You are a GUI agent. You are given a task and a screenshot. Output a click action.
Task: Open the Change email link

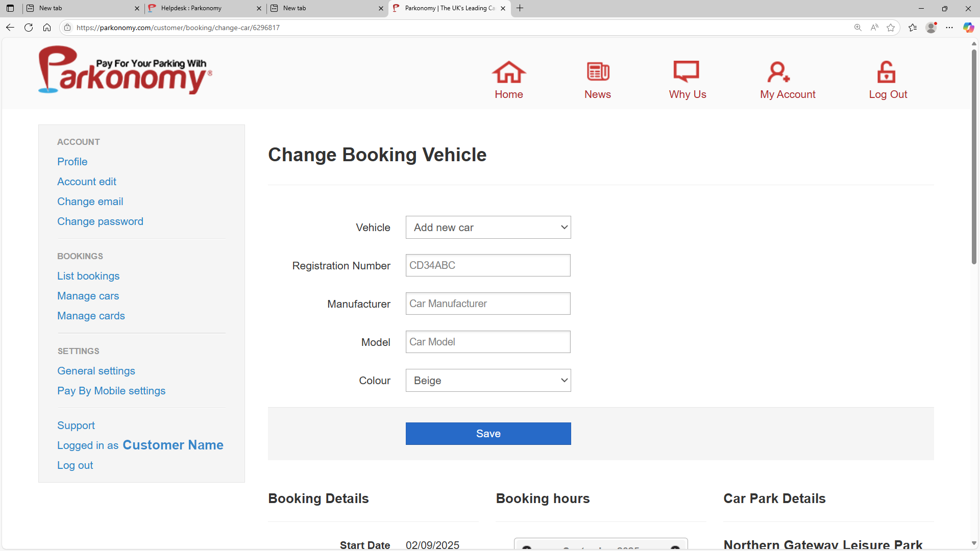pyautogui.click(x=90, y=202)
